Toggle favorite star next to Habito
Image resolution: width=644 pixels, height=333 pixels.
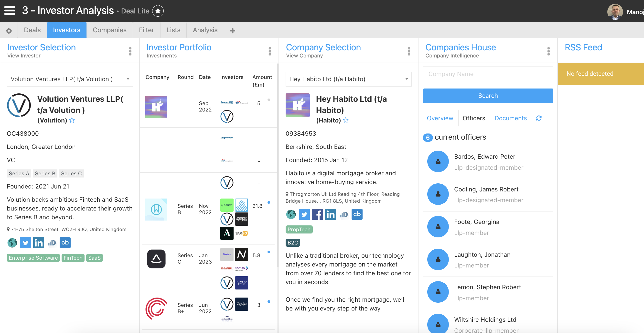(346, 120)
